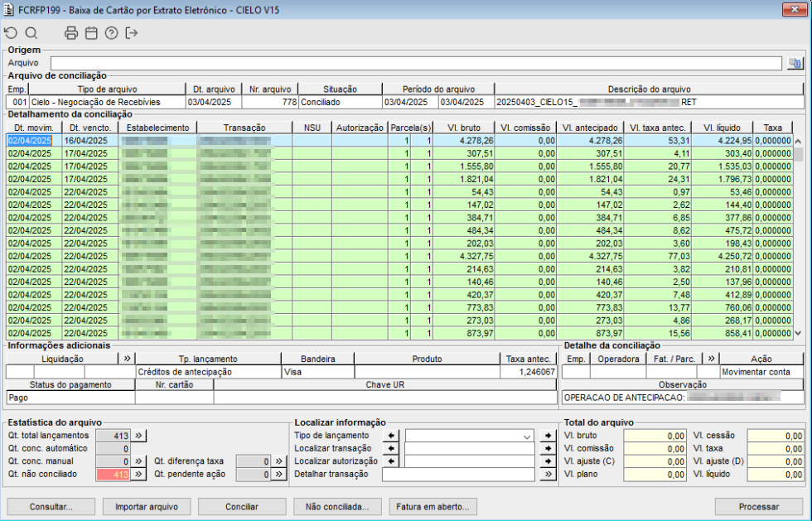812x521 pixels.
Task: Click the Ação field Movimentar conta
Action: tap(761, 372)
